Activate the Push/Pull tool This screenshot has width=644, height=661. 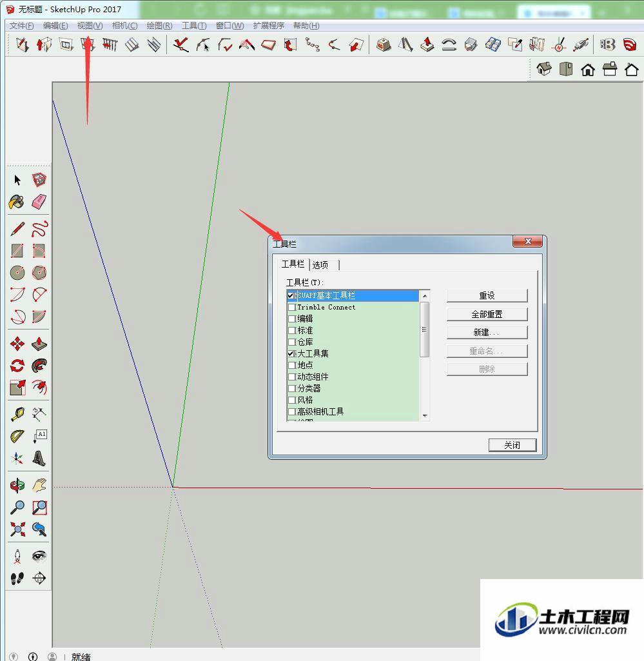(x=39, y=344)
